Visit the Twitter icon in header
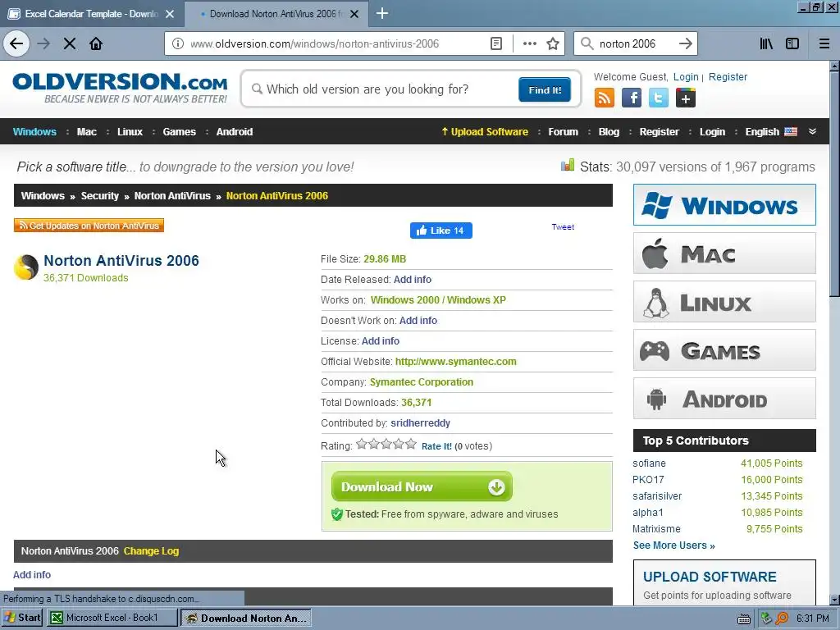Image resolution: width=840 pixels, height=630 pixels. 659,98
